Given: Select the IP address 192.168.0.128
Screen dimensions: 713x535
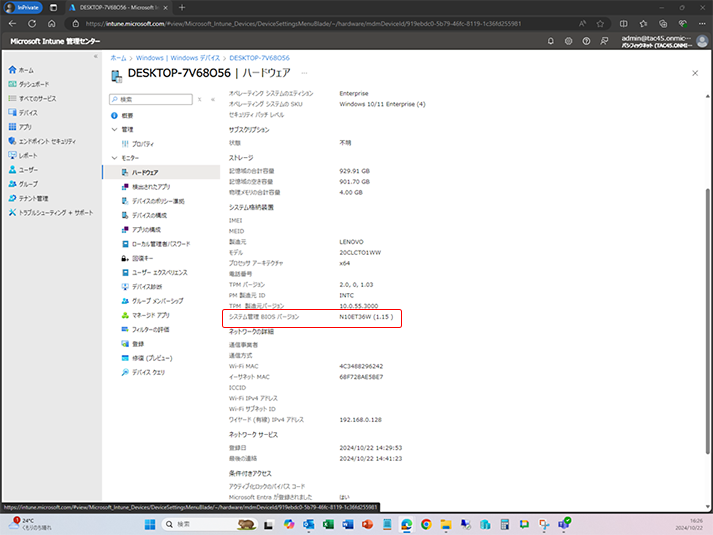Looking at the screenshot, I should (360, 420).
